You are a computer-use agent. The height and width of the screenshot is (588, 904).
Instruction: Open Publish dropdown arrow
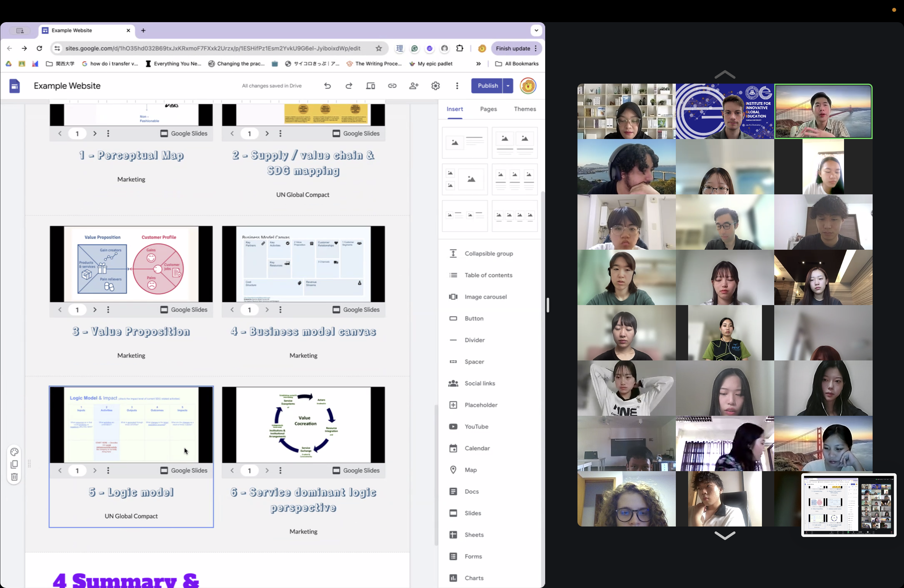pos(508,86)
